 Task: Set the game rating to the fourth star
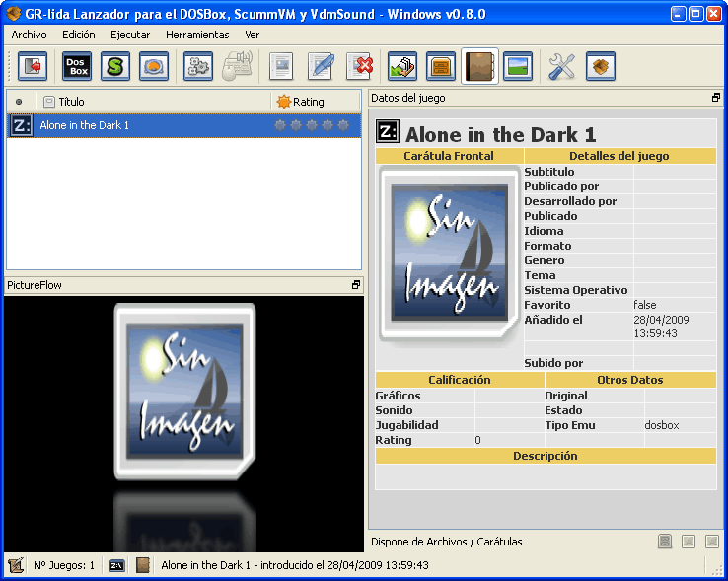click(328, 125)
